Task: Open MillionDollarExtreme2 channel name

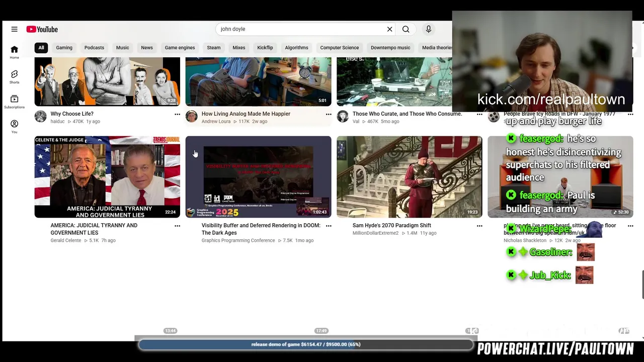Action: [375, 233]
